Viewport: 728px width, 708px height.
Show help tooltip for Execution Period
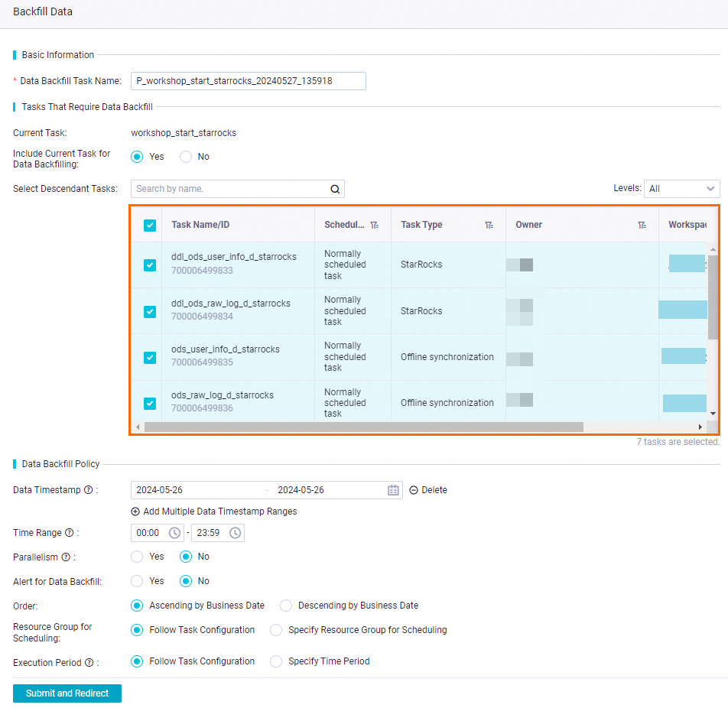pos(89,662)
